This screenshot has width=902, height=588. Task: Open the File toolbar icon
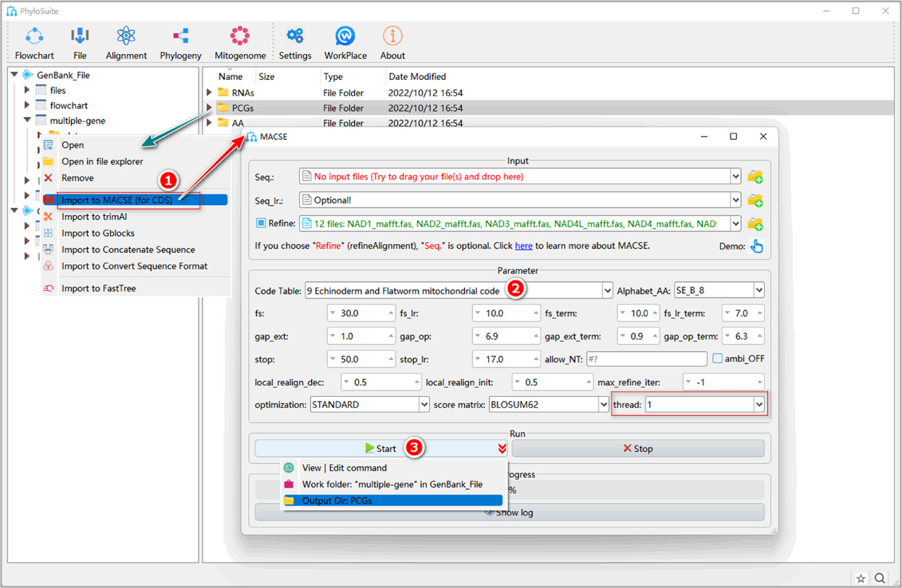tap(80, 36)
